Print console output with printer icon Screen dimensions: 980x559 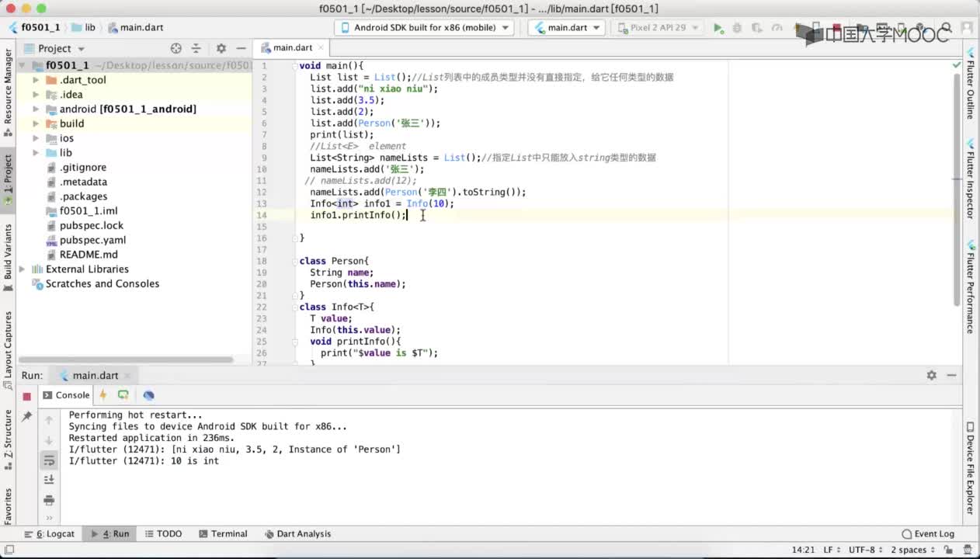pos(49,500)
